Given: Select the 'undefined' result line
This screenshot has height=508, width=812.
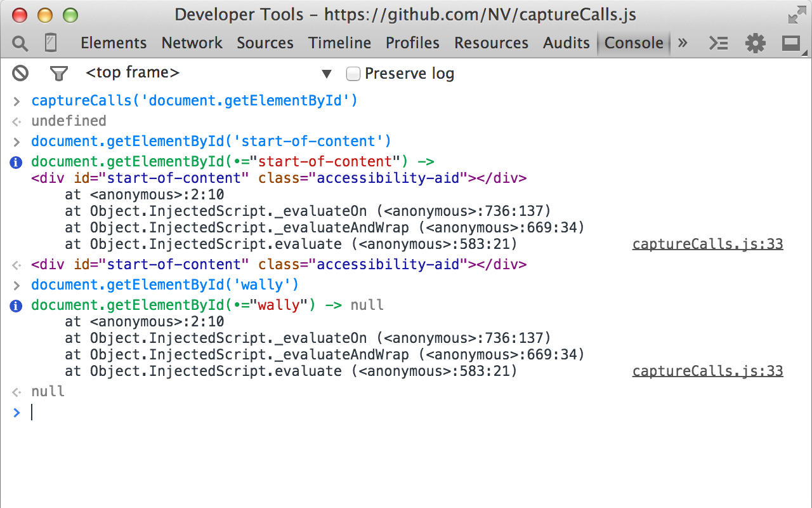Looking at the screenshot, I should coord(69,121).
